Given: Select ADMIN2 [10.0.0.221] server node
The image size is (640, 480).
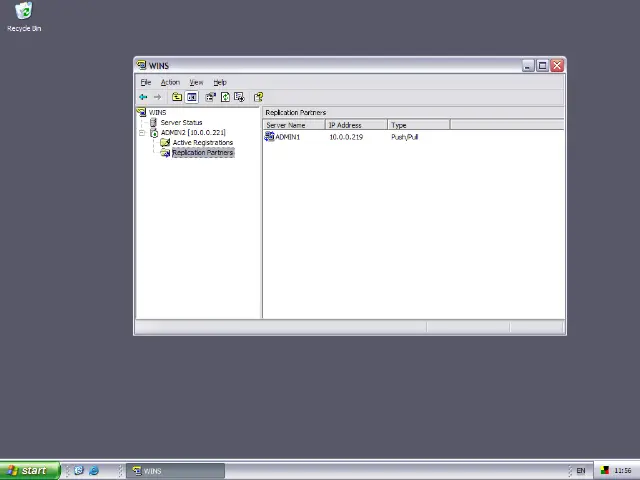Looking at the screenshot, I should tap(193, 133).
